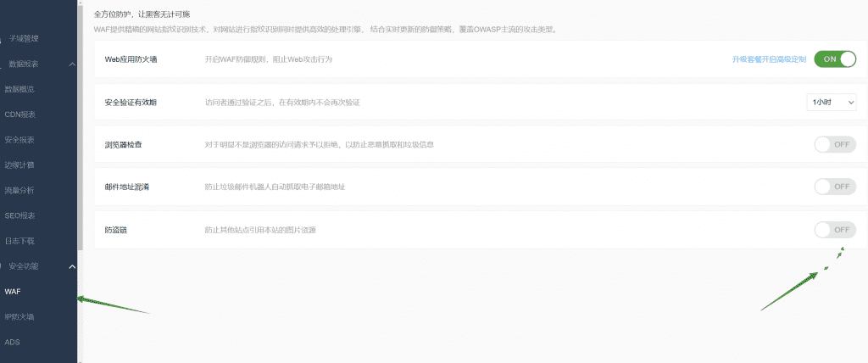Go to the ADS sidebar item
Image resolution: width=868 pixels, height=363 pixels.
[x=12, y=343]
